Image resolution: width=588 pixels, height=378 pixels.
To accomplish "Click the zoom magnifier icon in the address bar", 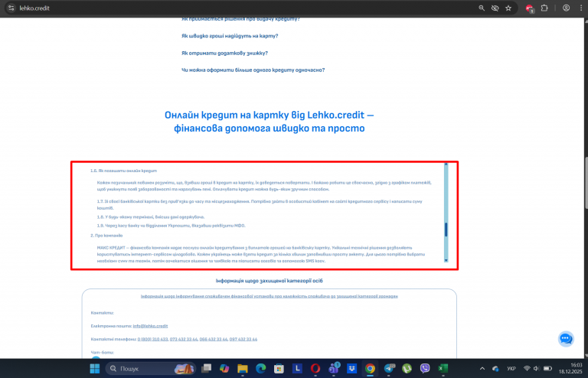I will pos(482,8).
